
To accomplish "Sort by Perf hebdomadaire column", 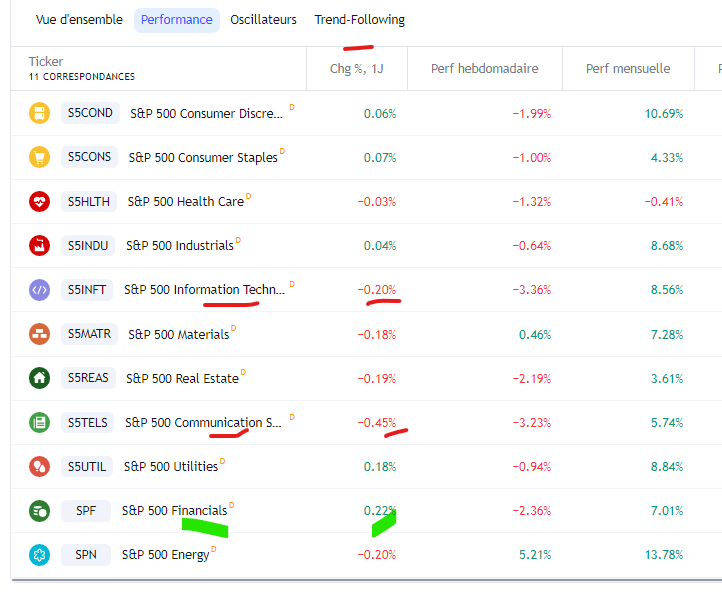I will pos(485,69).
